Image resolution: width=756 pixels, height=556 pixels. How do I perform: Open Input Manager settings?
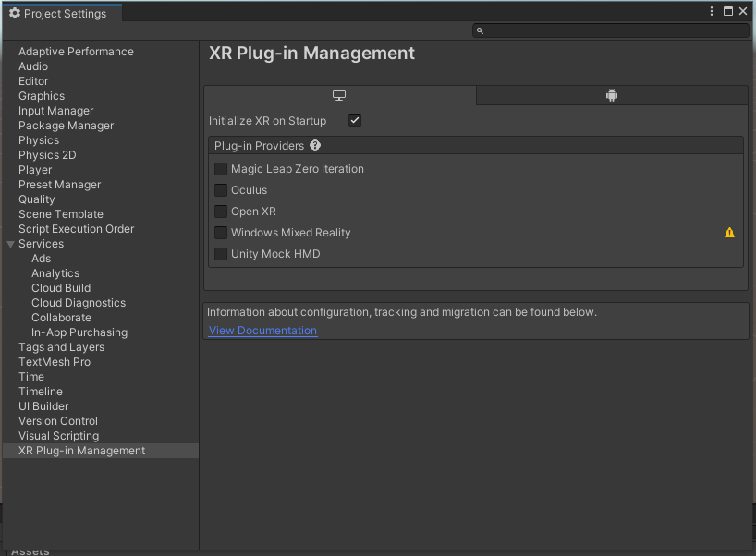click(56, 111)
